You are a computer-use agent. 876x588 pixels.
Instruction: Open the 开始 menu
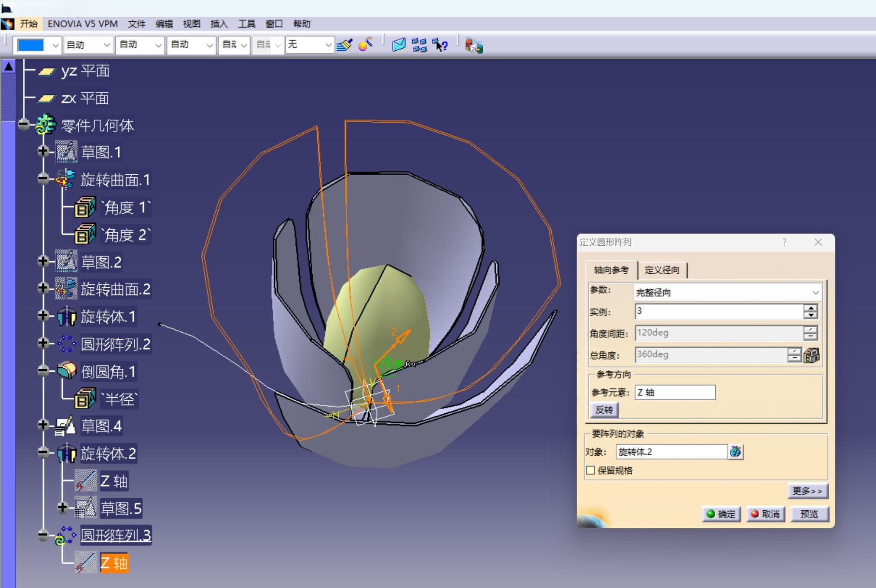tap(28, 24)
